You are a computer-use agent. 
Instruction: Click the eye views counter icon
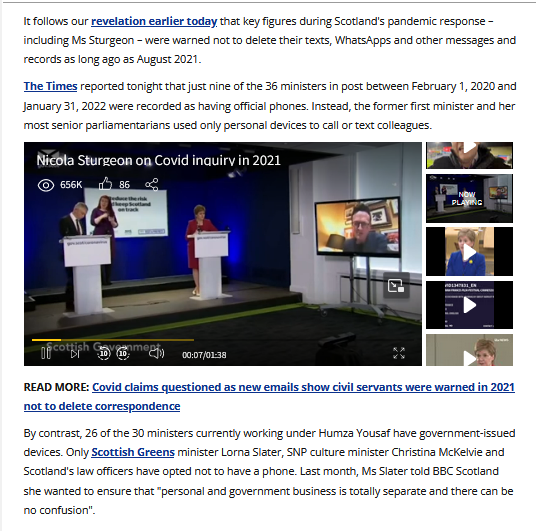pyautogui.click(x=46, y=185)
